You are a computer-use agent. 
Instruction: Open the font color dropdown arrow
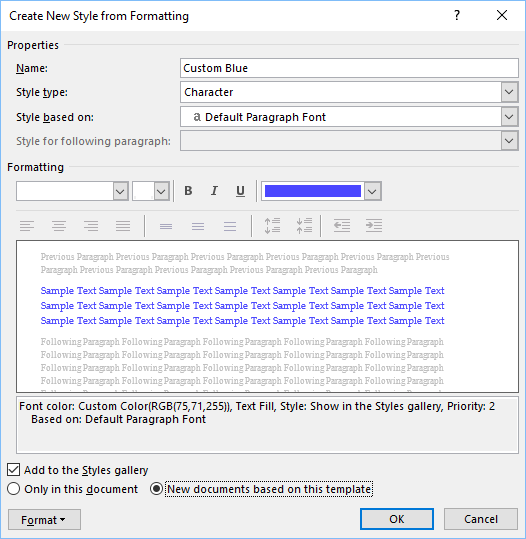pos(372,191)
